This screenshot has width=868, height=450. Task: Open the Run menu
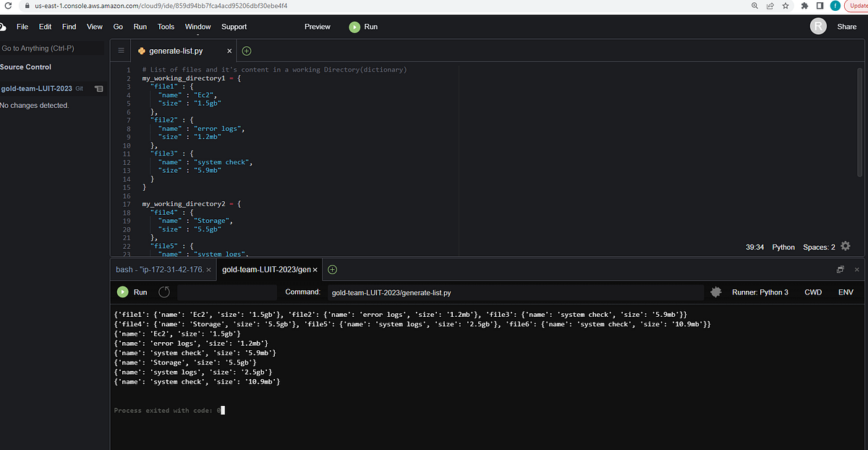[x=140, y=27]
